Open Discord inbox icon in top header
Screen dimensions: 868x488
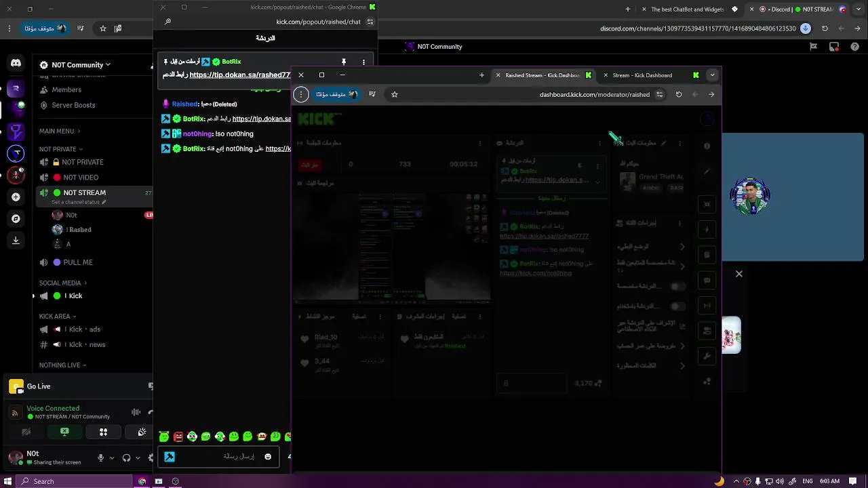tap(835, 47)
